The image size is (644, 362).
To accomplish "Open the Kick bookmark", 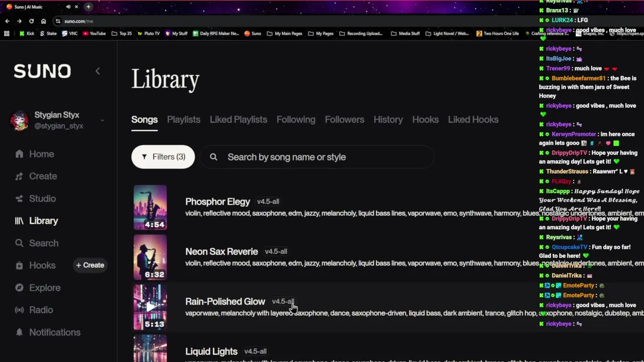I will (x=27, y=34).
